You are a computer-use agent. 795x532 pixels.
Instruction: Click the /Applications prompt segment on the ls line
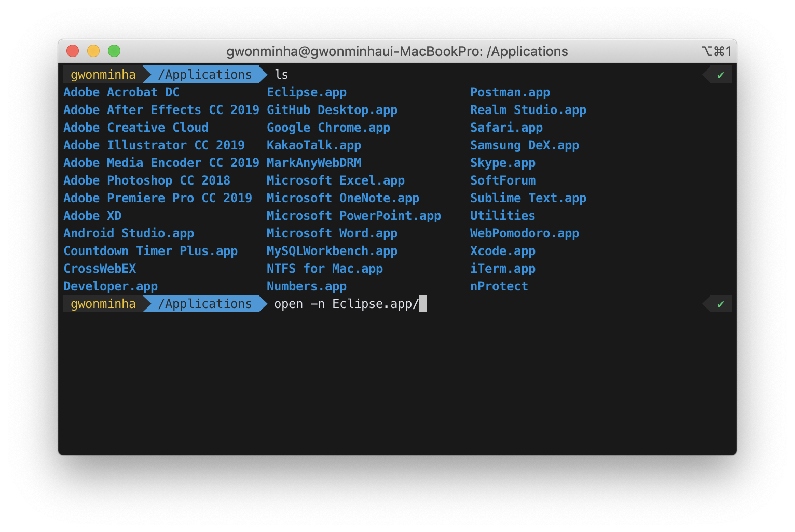[205, 75]
